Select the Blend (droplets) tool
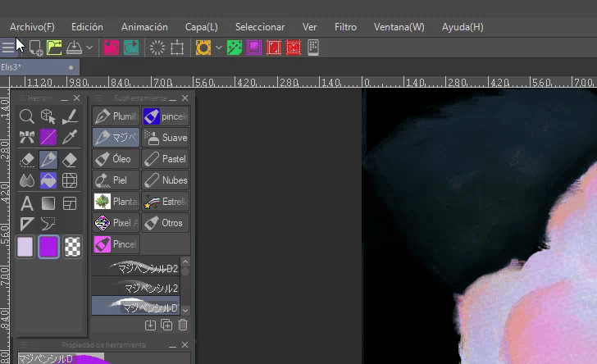 click(26, 180)
